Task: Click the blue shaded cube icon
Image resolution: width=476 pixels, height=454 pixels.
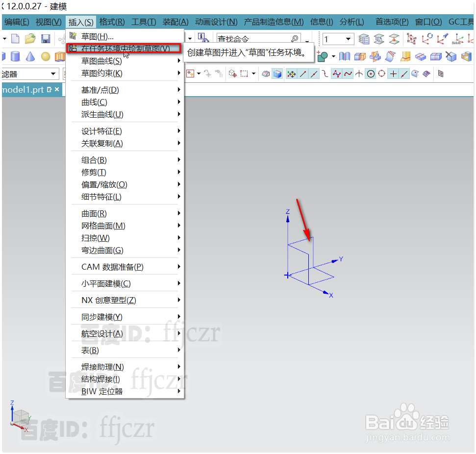Action: 277,74
